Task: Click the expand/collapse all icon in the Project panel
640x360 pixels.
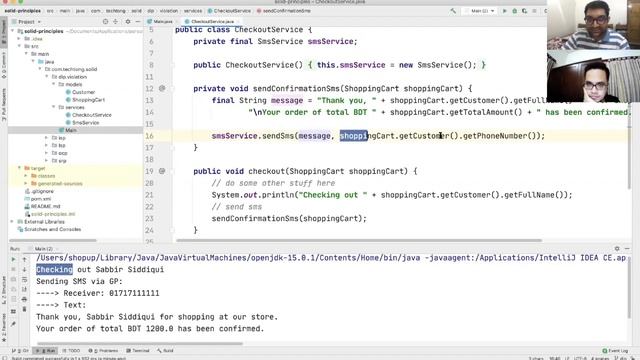Action: 116,22
